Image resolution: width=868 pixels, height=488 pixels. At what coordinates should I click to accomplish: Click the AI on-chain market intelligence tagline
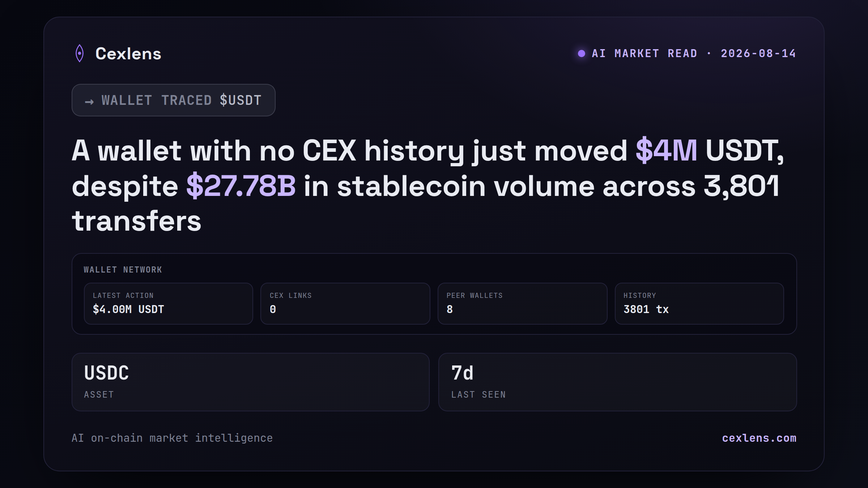click(x=172, y=438)
